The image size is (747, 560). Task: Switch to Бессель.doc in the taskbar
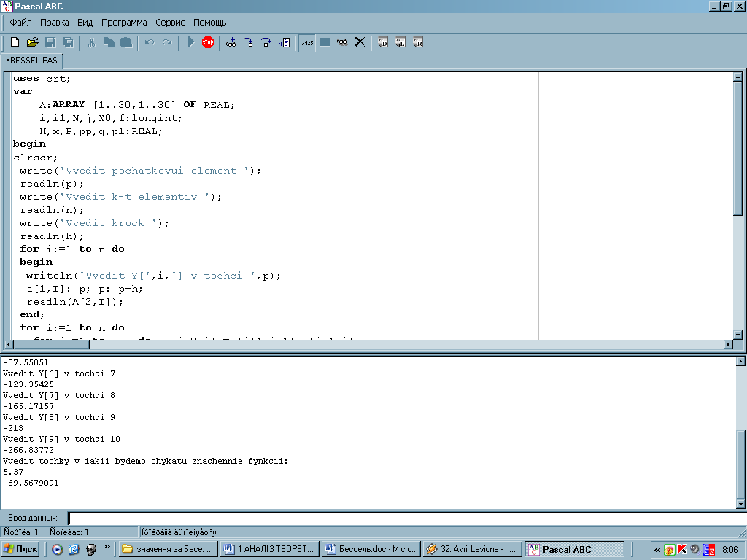point(371,549)
